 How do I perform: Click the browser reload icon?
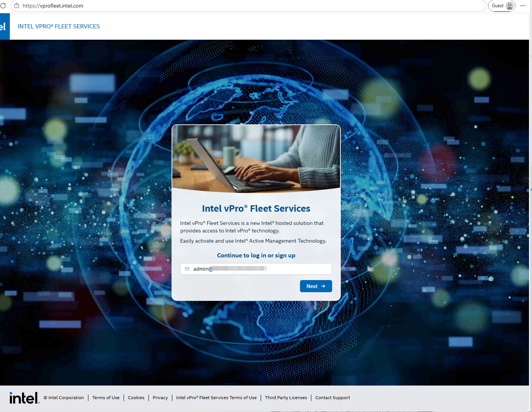coord(3,6)
